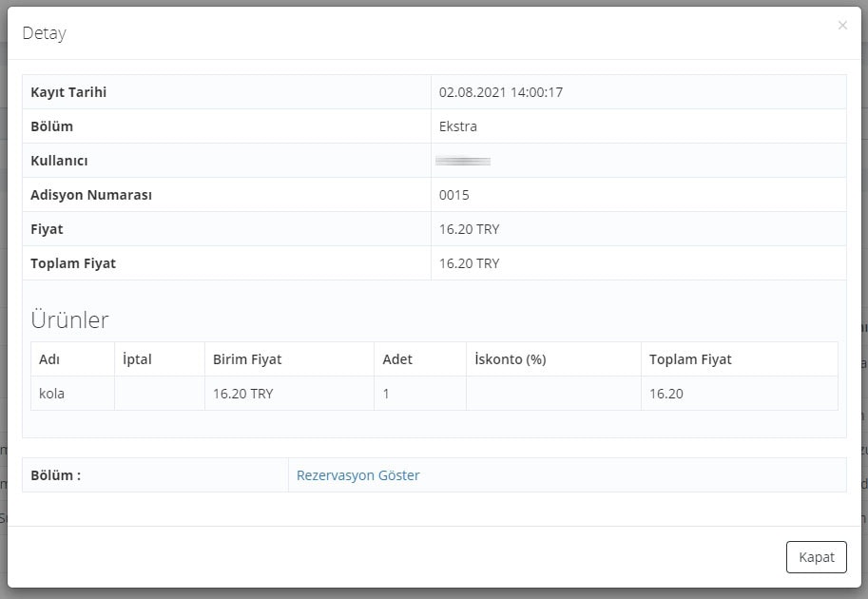Click the Toplam Fiyat column header in products table
This screenshot has height=599, width=868.
tap(690, 359)
